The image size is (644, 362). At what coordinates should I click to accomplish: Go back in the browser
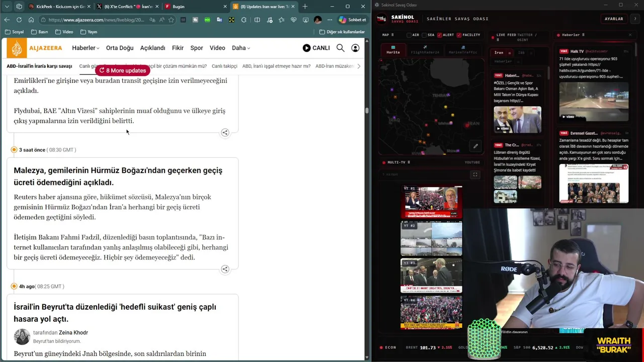click(x=7, y=20)
